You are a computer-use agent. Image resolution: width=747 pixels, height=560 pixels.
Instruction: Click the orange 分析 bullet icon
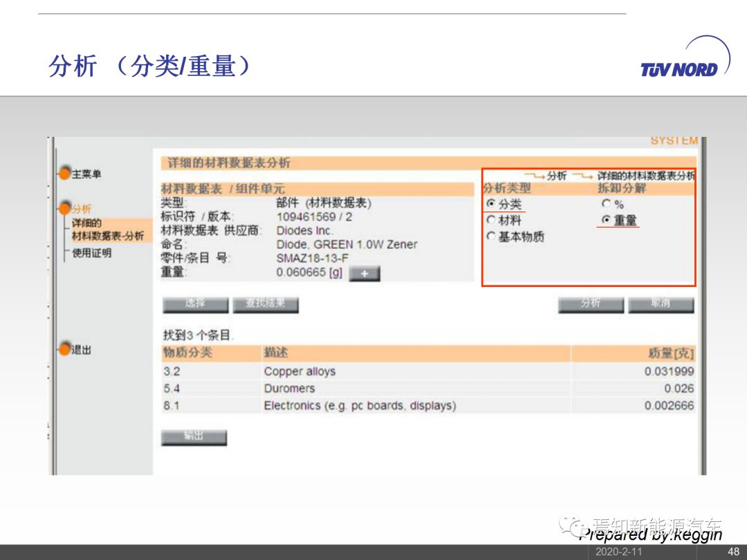(66, 208)
